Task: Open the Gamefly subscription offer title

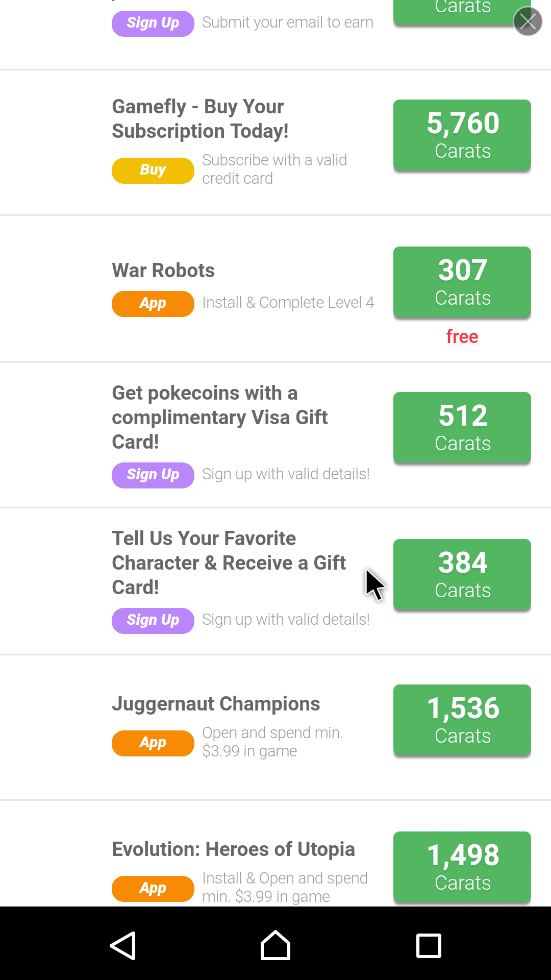Action: [200, 119]
